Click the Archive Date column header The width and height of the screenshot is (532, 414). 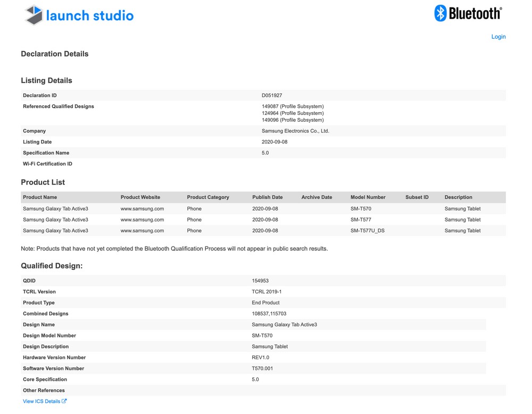coord(317,197)
